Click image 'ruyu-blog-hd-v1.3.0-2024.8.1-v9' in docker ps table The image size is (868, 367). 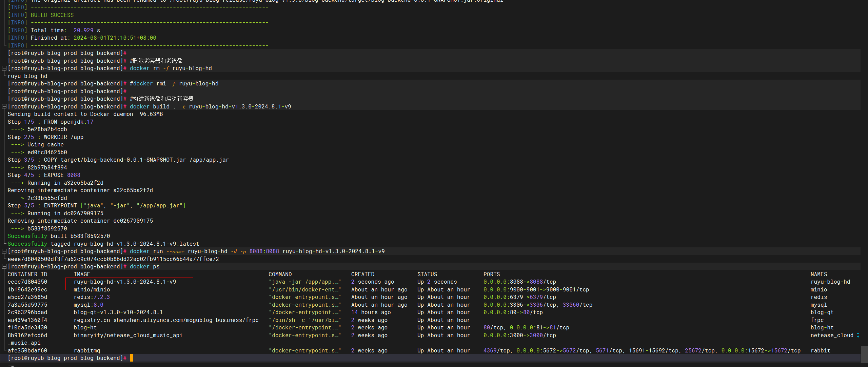pyautogui.click(x=125, y=282)
